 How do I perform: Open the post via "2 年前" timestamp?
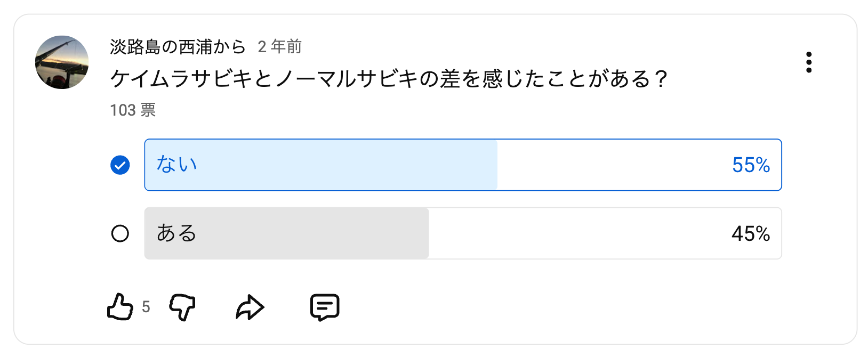(280, 47)
